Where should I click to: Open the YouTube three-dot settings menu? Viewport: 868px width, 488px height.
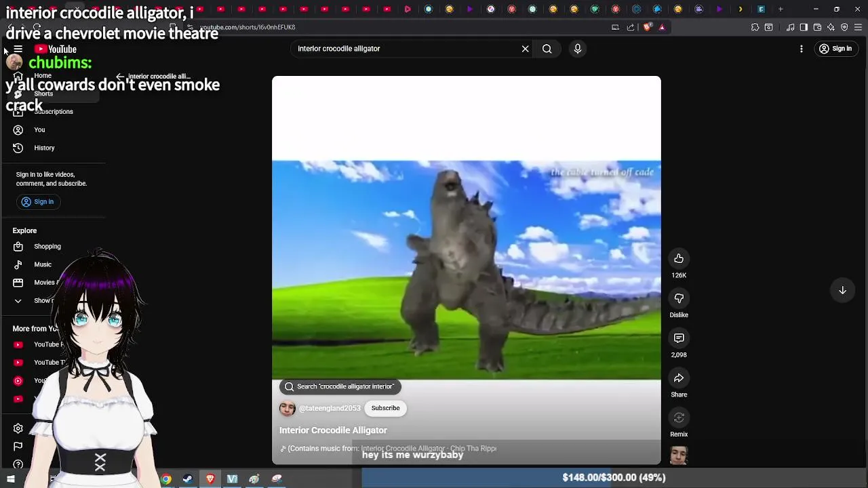coord(802,49)
